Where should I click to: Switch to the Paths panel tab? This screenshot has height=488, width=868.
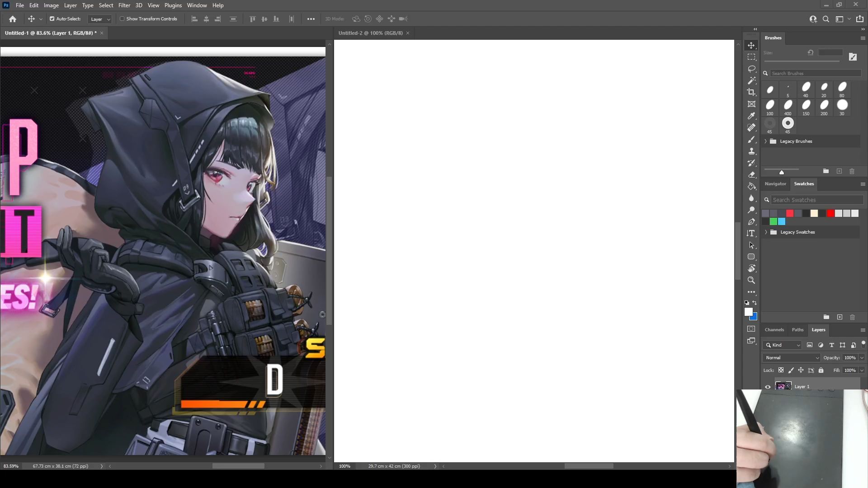point(797,330)
